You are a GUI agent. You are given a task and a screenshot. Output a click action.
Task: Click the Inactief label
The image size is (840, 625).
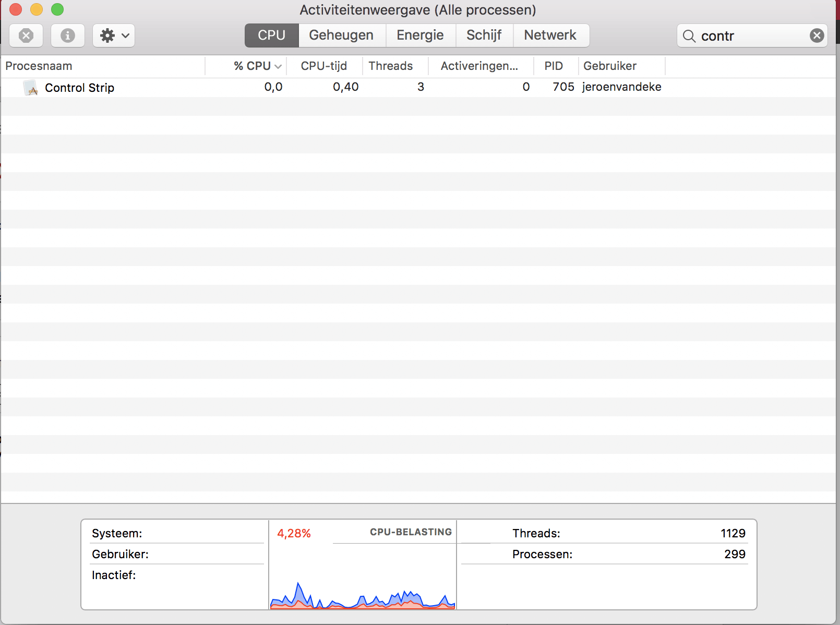pyautogui.click(x=114, y=575)
